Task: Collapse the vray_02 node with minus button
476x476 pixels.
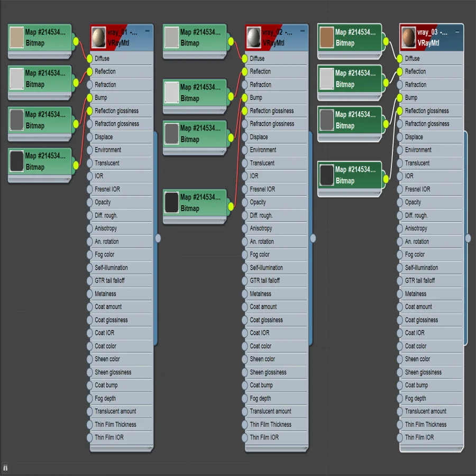Action: click(x=303, y=31)
